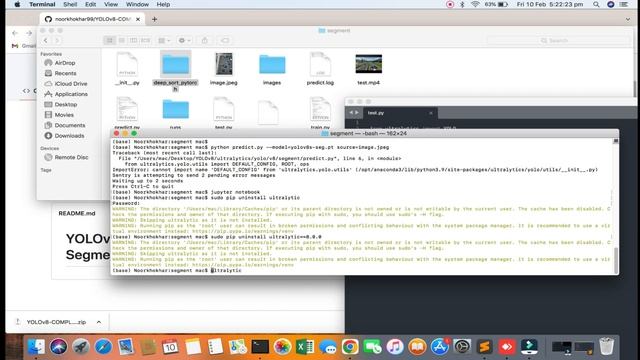Expand YOLOv8-COMPL zip download options chevron
640x360 pixels.
[99, 322]
